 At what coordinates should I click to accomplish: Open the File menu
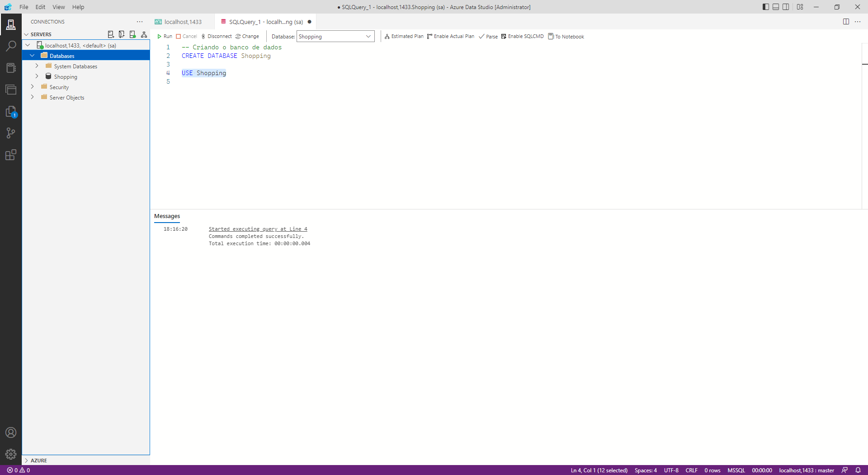tap(24, 7)
